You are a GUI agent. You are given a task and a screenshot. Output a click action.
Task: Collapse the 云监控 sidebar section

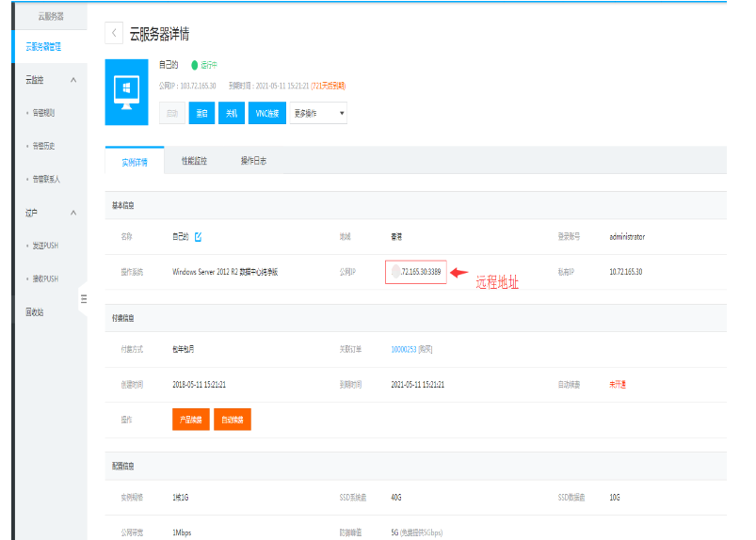(x=73, y=79)
